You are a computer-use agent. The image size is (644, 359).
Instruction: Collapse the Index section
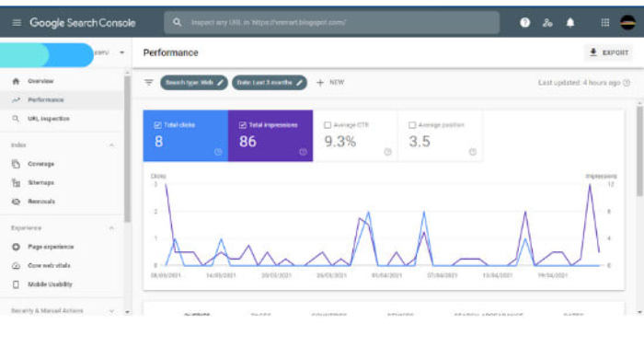pos(111,145)
